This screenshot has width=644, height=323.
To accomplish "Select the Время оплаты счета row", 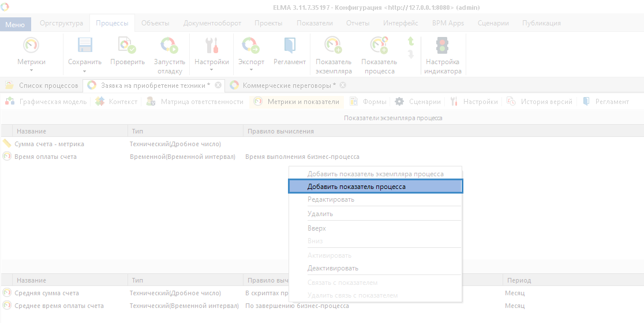I will pyautogui.click(x=46, y=157).
